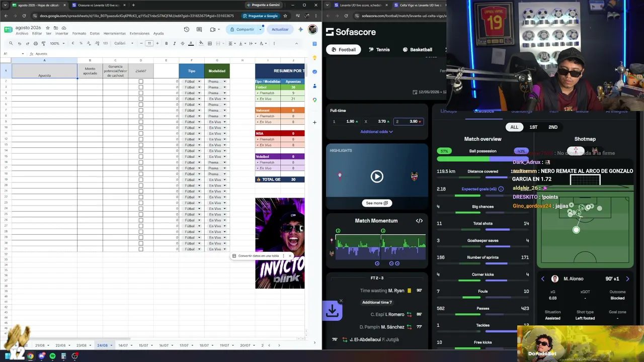Viewport: 644px width, 362px height.
Task: Star the agosto 2026 spreadsheet
Action: (49, 28)
